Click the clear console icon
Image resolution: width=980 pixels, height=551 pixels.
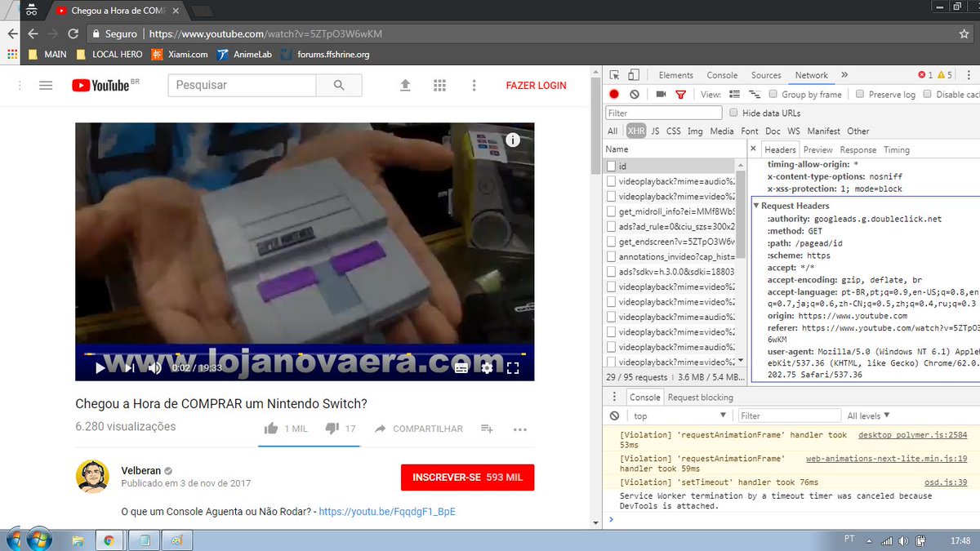point(614,415)
